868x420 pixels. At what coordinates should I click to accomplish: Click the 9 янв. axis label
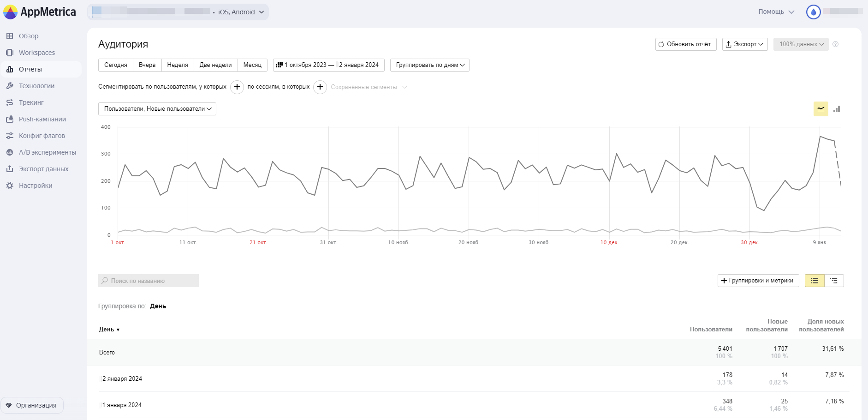(x=820, y=242)
